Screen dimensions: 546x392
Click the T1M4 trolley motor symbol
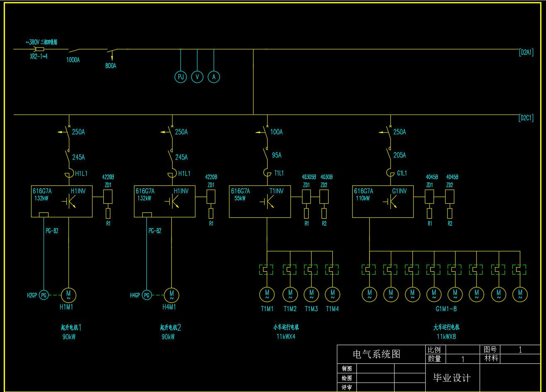[x=332, y=294]
